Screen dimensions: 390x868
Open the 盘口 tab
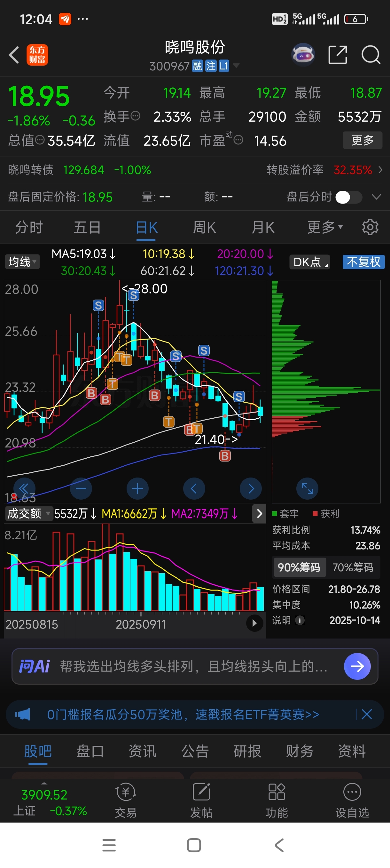[90, 751]
